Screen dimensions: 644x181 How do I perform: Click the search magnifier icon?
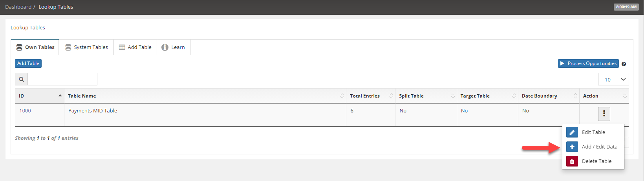(x=22, y=79)
